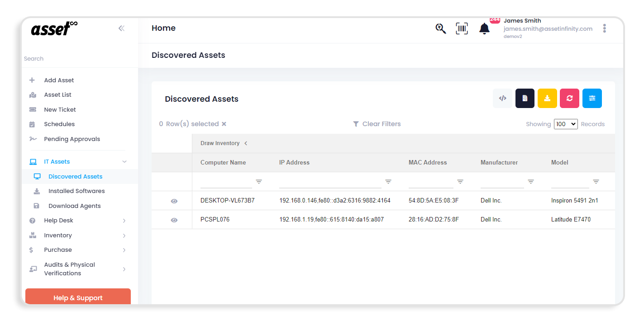Click the Add Asset plus icon

point(32,80)
